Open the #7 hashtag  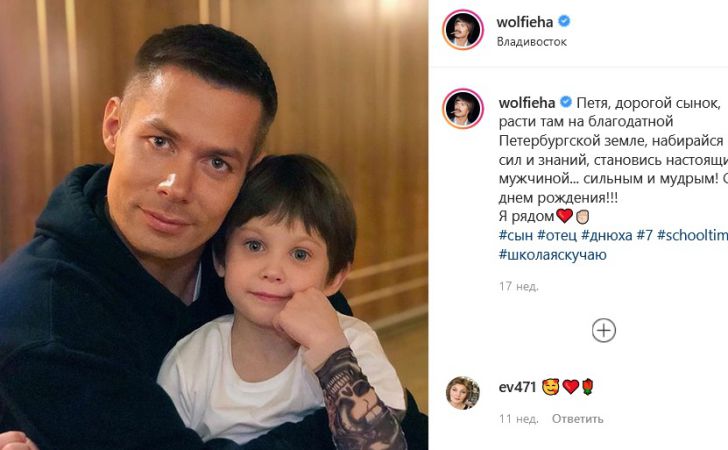pyautogui.click(x=644, y=235)
